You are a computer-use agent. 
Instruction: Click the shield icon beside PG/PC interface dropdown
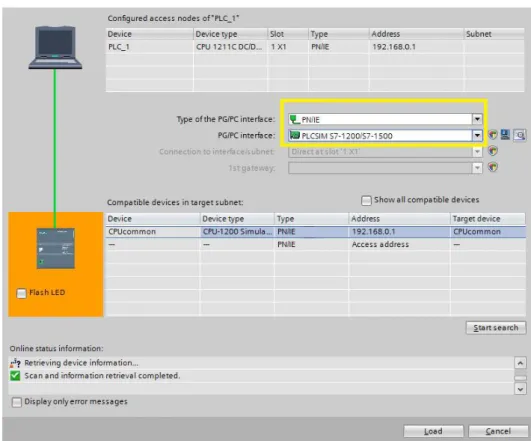tap(493, 135)
